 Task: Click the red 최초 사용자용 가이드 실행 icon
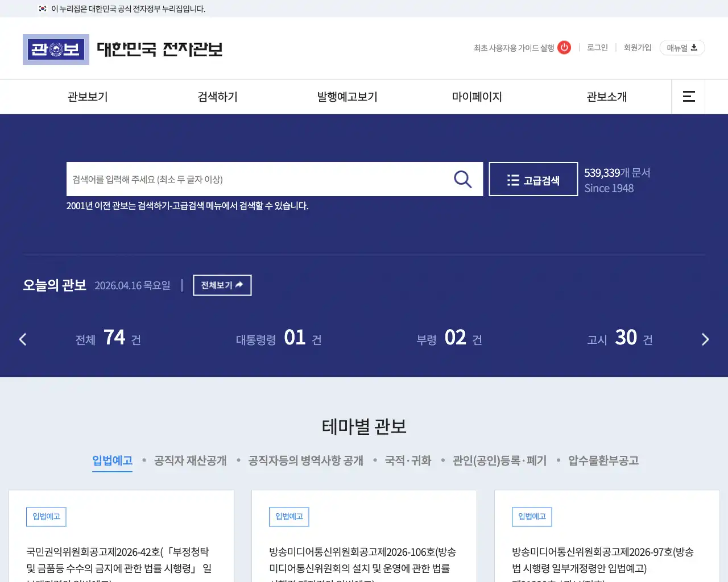coord(564,48)
